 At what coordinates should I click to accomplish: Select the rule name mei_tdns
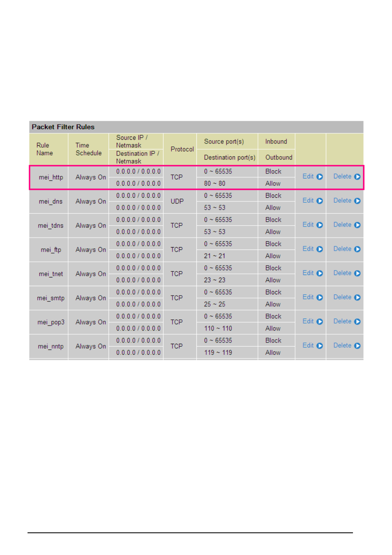(x=51, y=226)
